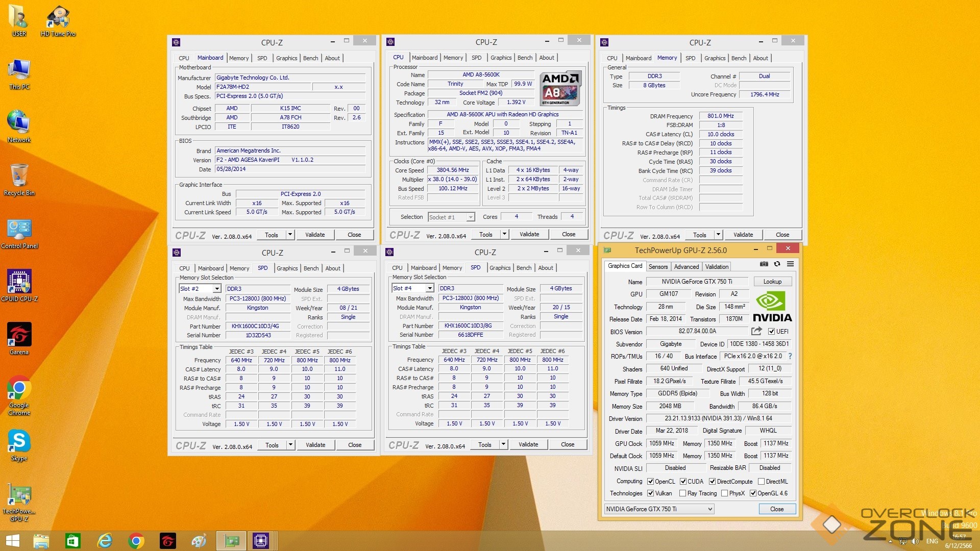Click the Lookup button in GPU-Z
This screenshot has width=980, height=551.
click(x=772, y=282)
